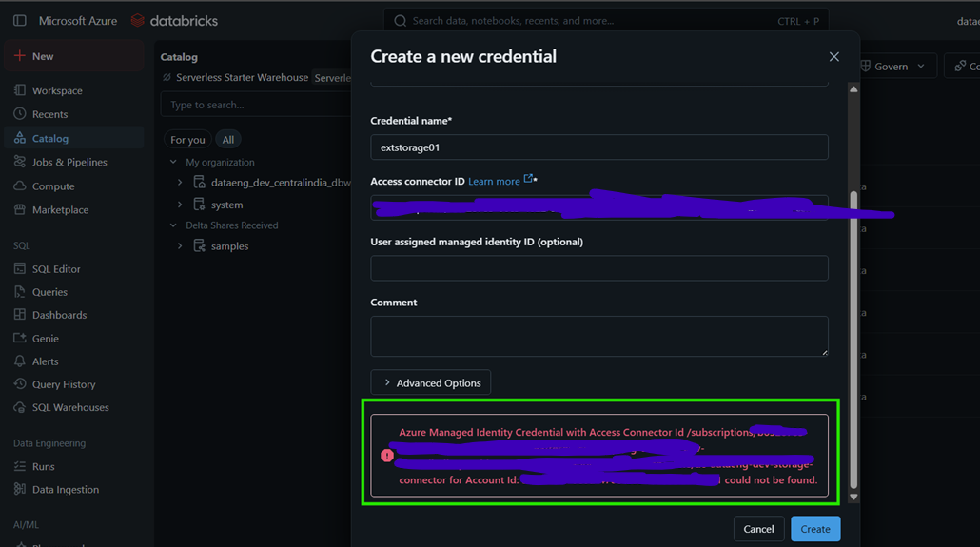
Task: Click the New plus button
Action: [x=74, y=56]
